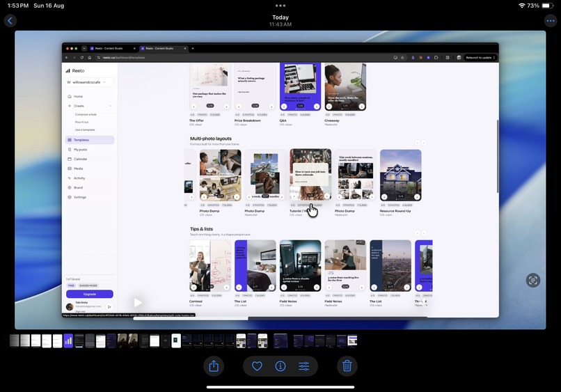Click the Tobi Anita account avatar
Screen dimensions: 561x392
[70, 306]
